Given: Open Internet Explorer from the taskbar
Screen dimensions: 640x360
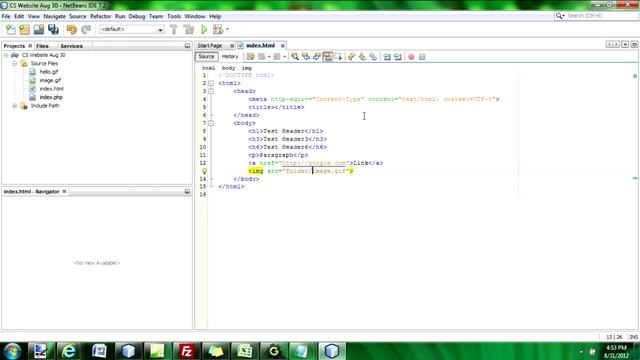Looking at the screenshot, I should point(69,351).
